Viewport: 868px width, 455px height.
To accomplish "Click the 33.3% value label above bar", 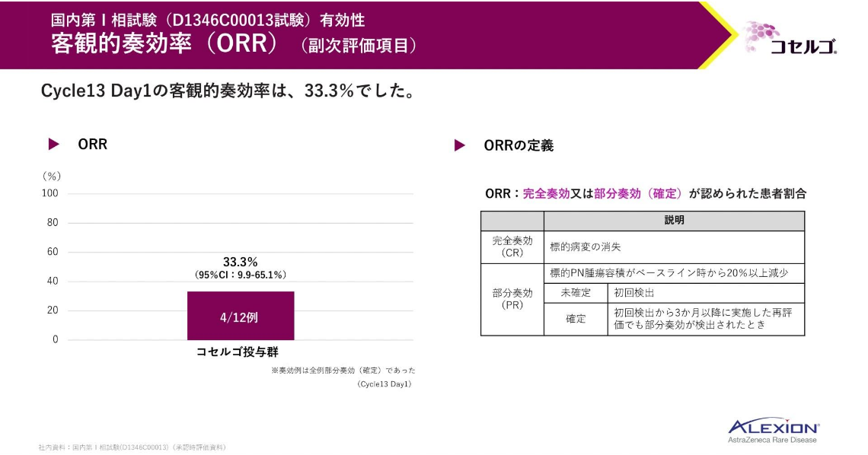I will [240, 262].
